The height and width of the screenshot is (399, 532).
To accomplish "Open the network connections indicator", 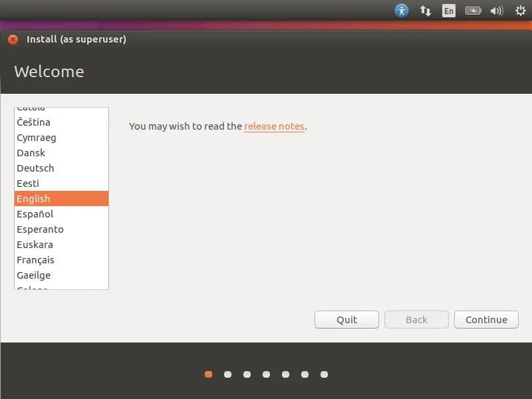I will [425, 11].
